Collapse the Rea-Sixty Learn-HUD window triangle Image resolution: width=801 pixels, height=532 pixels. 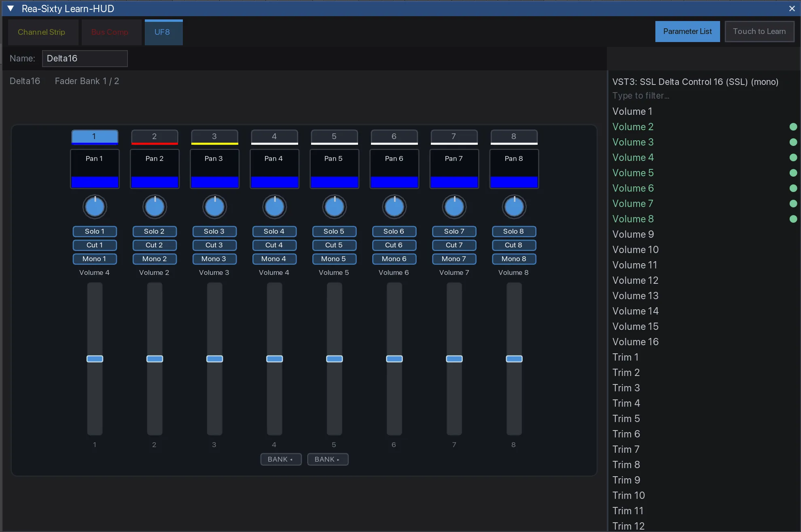(x=11, y=8)
